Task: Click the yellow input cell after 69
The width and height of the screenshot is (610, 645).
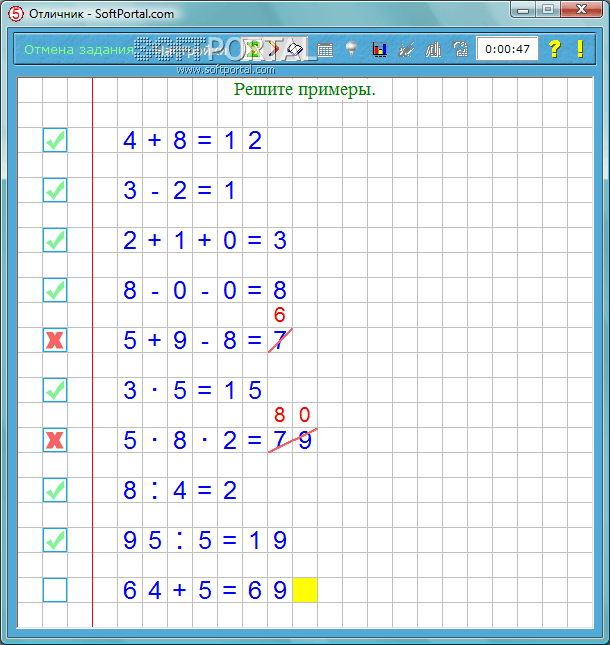Action: pyautogui.click(x=305, y=590)
